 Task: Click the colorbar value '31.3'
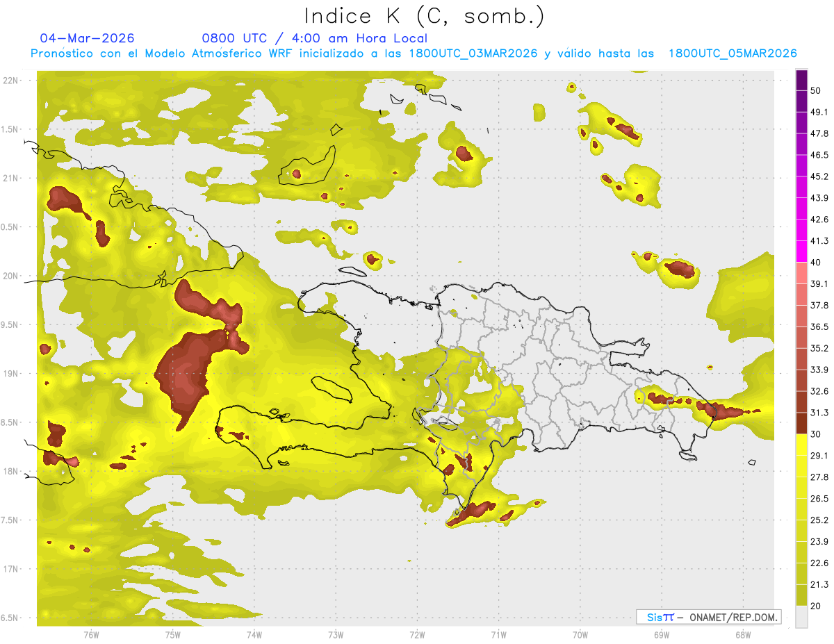tap(819, 413)
